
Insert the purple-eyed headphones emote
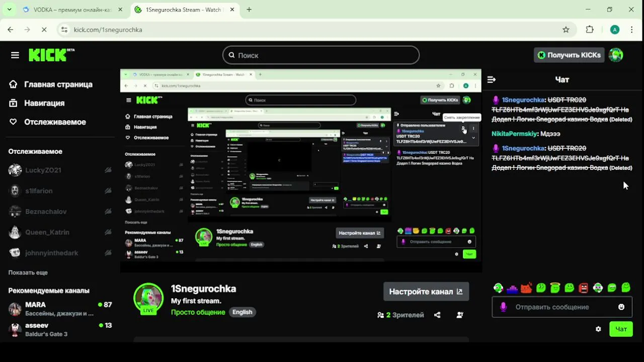(598, 288)
